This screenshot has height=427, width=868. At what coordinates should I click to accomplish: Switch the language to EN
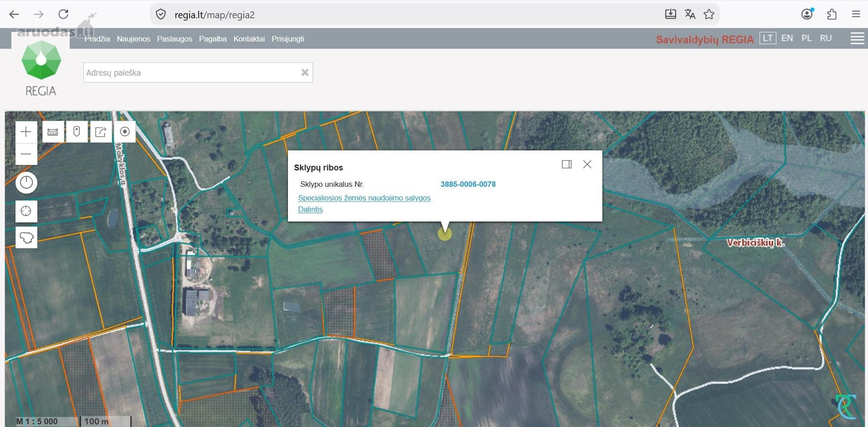[x=787, y=38]
